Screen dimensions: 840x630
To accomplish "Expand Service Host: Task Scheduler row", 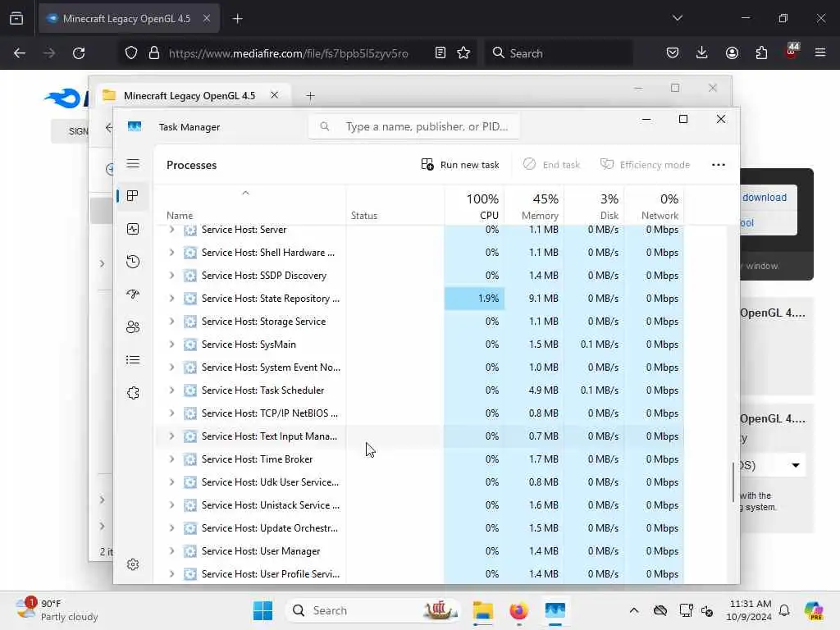I will pyautogui.click(x=171, y=390).
